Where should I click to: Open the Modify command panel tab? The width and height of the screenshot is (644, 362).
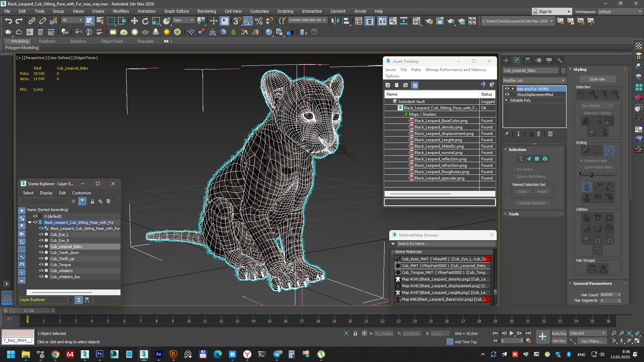click(517, 60)
